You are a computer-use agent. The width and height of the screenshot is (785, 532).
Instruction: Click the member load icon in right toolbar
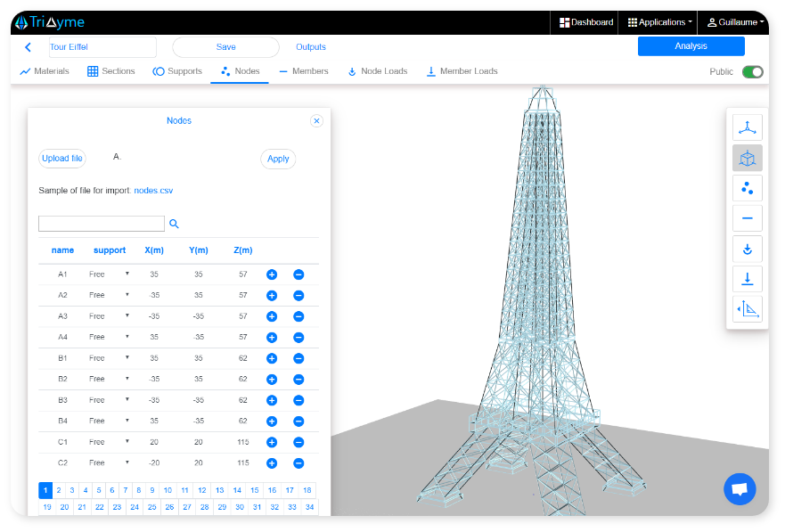coord(747,279)
